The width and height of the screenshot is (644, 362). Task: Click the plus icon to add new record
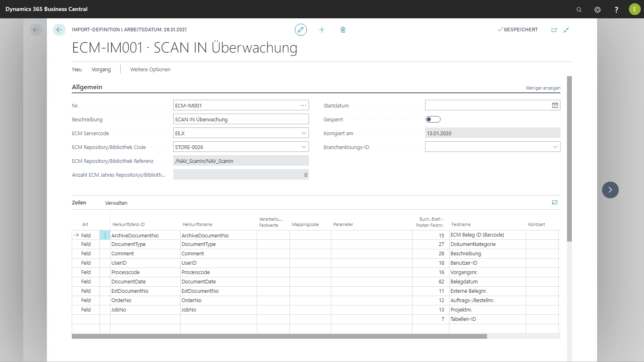[322, 30]
